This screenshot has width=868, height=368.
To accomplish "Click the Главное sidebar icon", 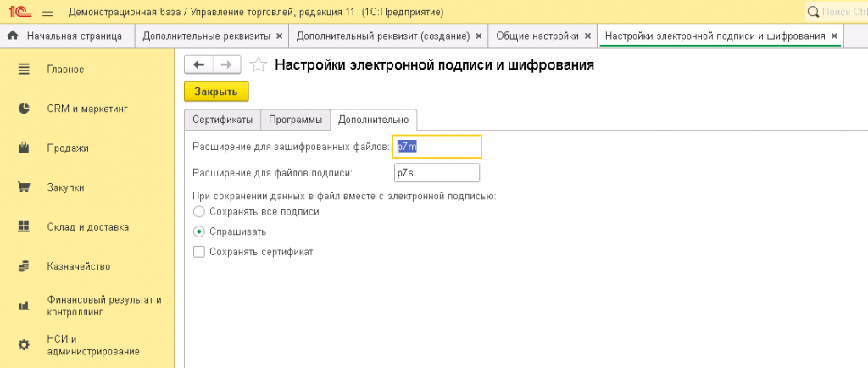I will [x=24, y=69].
